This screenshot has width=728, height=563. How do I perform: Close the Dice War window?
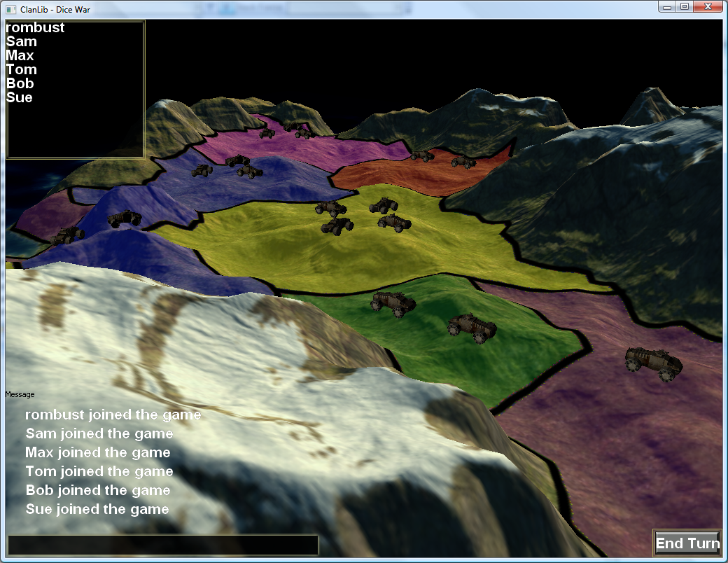[x=707, y=6]
